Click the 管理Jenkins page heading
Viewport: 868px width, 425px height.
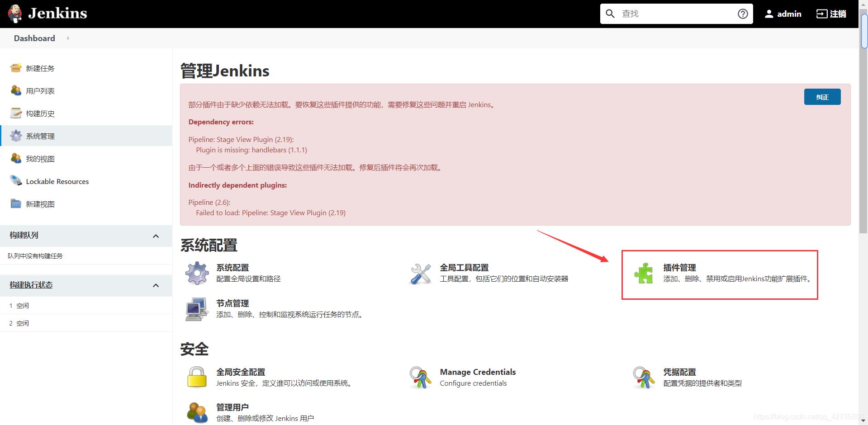(225, 71)
